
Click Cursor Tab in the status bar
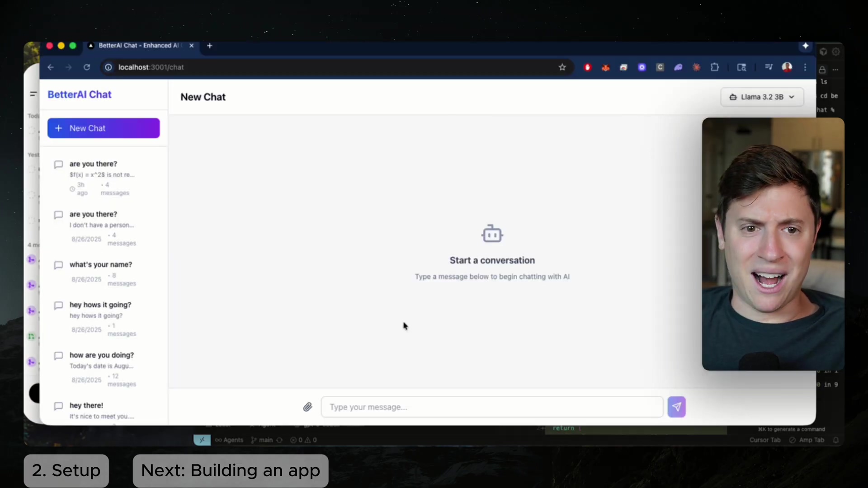(x=765, y=440)
